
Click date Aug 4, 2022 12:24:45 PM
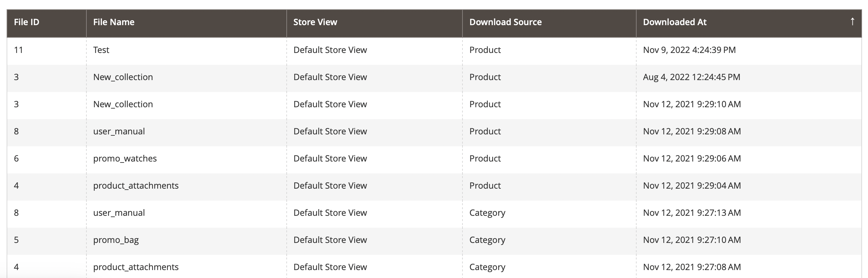tap(692, 77)
